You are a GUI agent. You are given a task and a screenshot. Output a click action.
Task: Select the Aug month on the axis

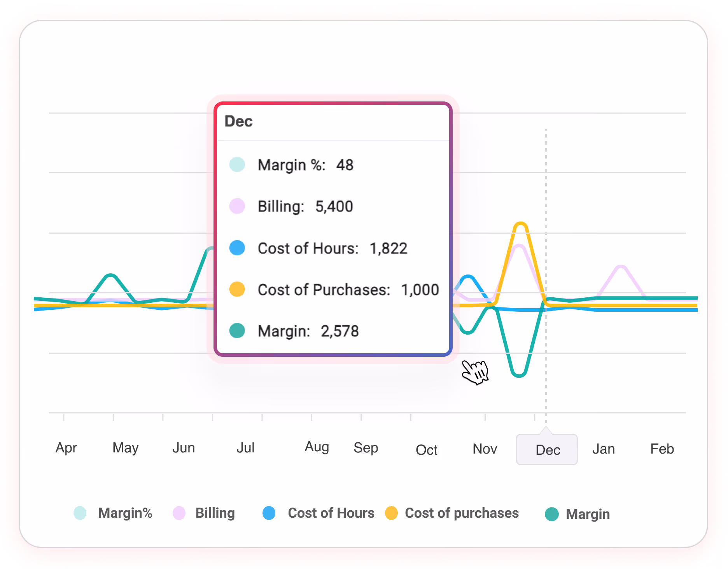[x=317, y=447]
